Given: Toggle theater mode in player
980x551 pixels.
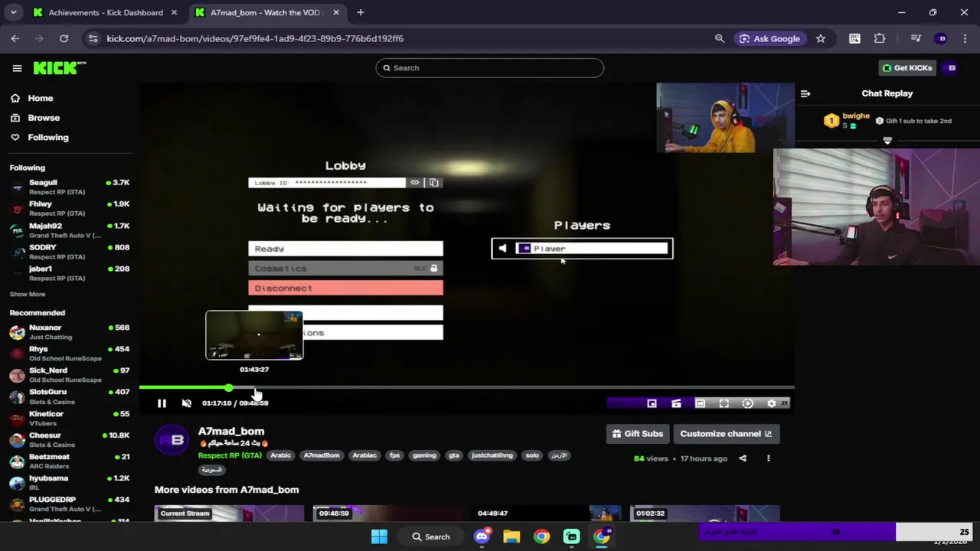Looking at the screenshot, I should 700,403.
